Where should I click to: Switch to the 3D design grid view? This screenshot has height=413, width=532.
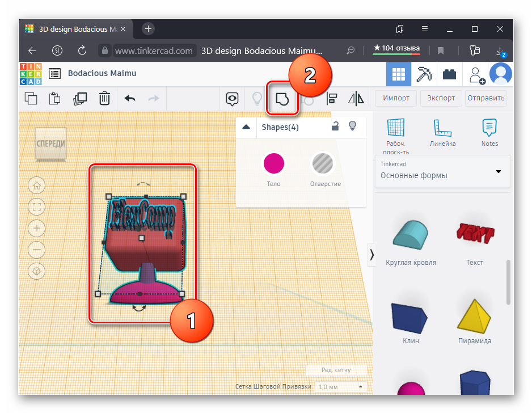pos(399,74)
